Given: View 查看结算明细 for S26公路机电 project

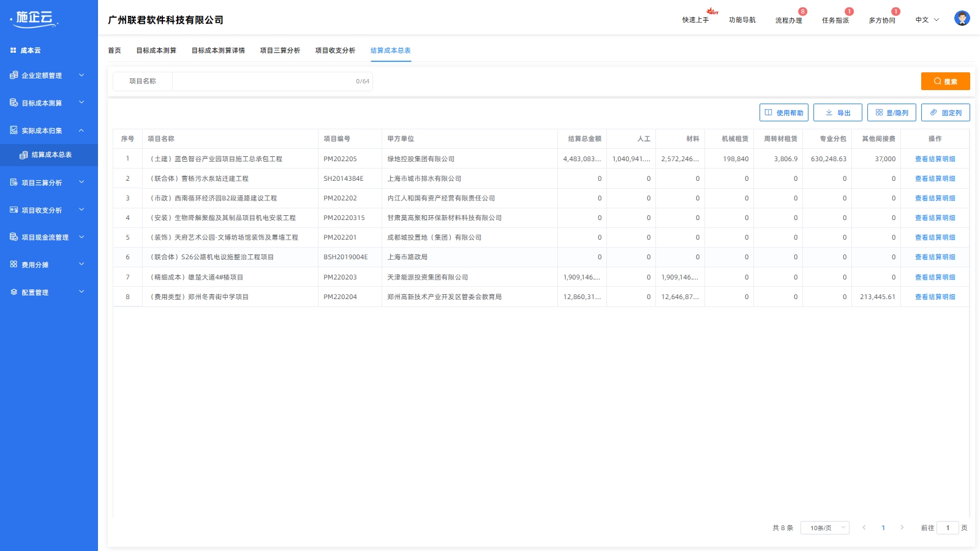Looking at the screenshot, I should 935,257.
